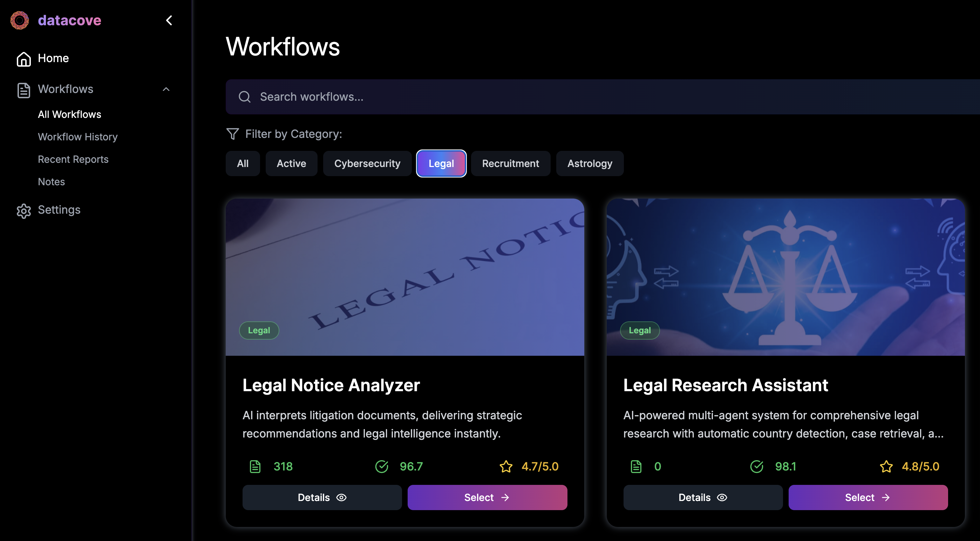Click the search magnifier icon

point(244,97)
